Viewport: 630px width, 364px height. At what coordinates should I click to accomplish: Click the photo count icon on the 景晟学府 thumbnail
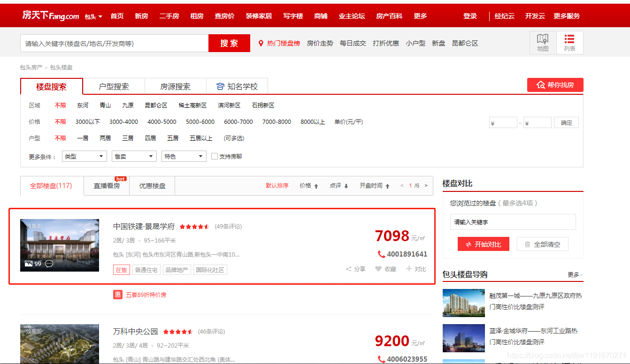tap(29, 264)
